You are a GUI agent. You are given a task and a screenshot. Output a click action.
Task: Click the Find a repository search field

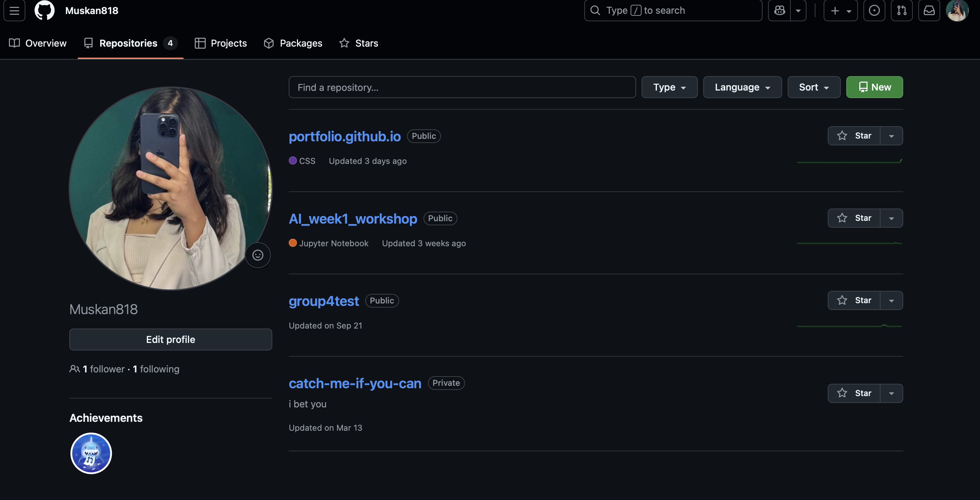pos(462,87)
